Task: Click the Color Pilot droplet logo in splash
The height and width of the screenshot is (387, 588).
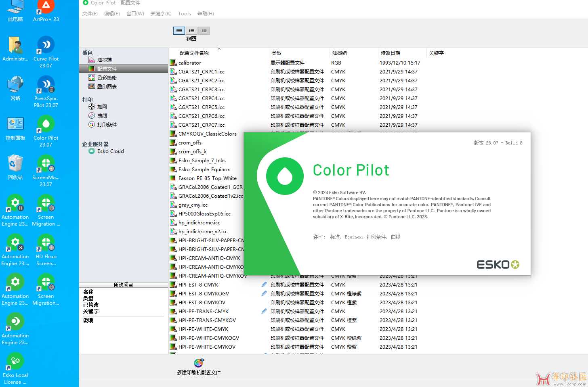Action: tap(285, 176)
